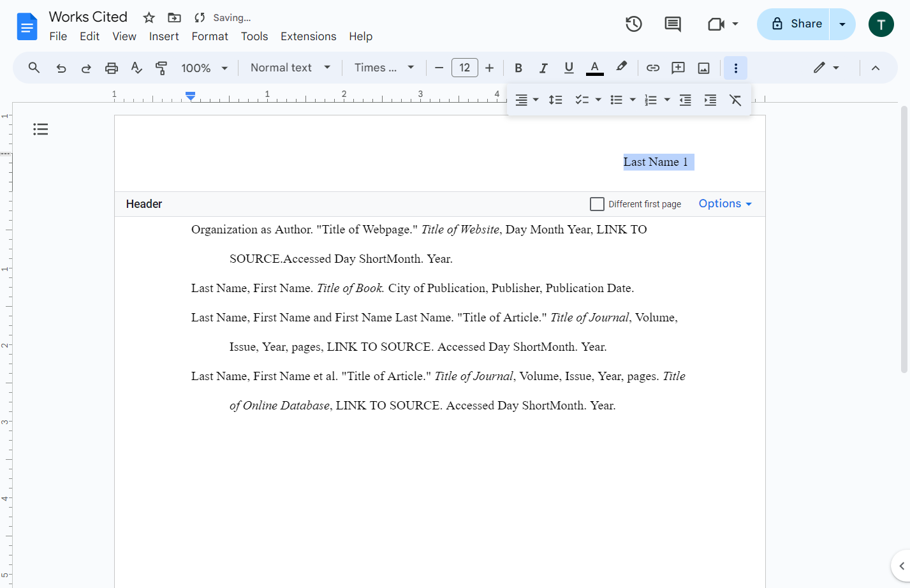This screenshot has height=588, width=910.
Task: Increase font size with plus button
Action: 490,68
